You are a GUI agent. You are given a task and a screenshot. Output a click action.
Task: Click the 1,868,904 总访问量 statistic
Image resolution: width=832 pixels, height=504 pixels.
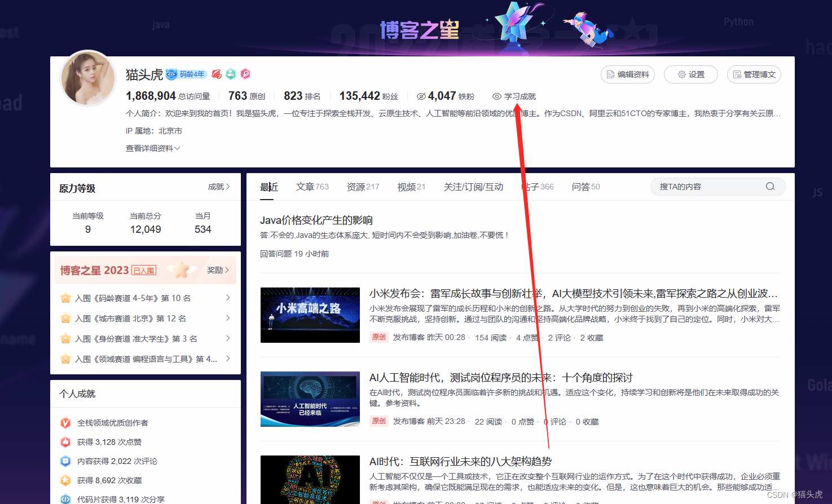pyautogui.click(x=168, y=96)
